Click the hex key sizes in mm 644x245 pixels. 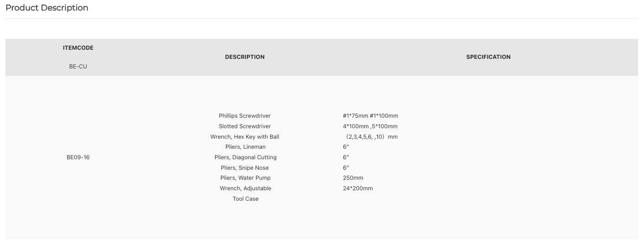click(371, 137)
